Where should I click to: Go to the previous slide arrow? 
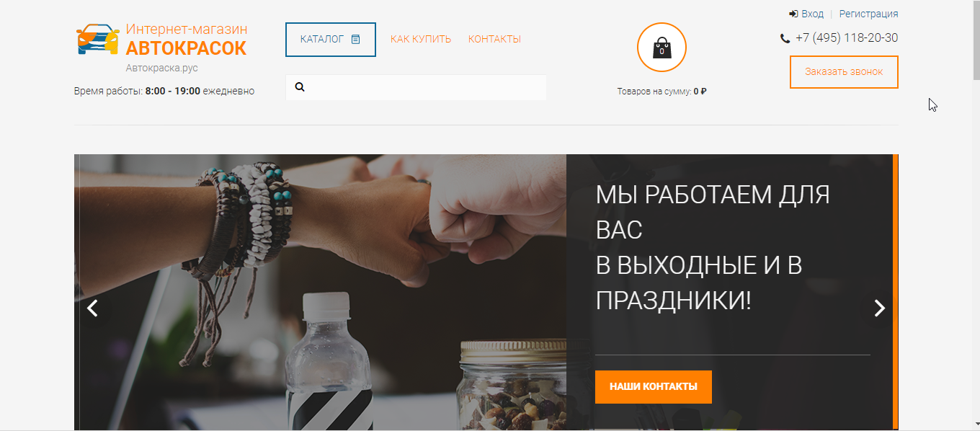click(x=92, y=308)
